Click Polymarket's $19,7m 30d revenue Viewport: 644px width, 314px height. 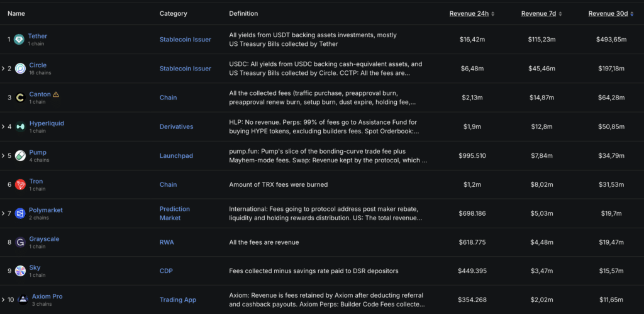click(x=611, y=213)
